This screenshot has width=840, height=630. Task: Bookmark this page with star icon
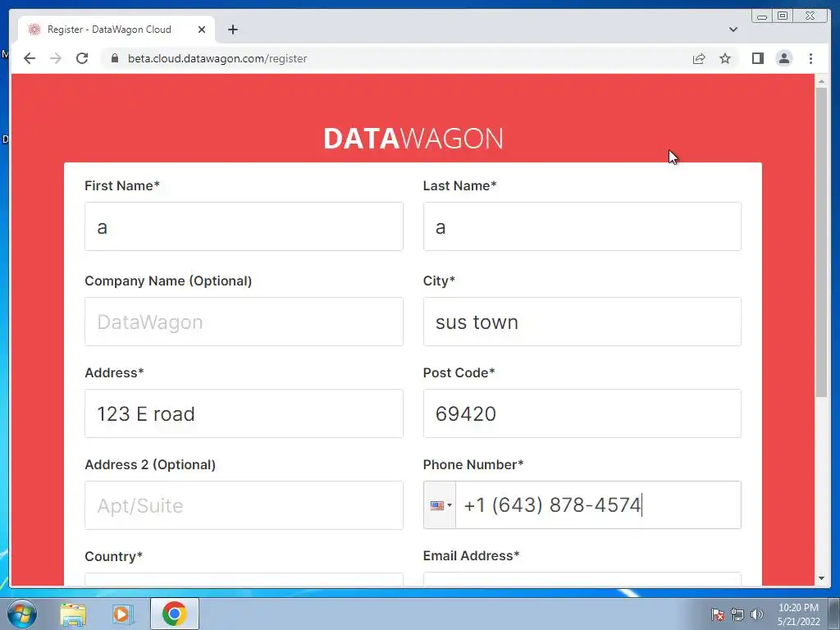tap(725, 58)
